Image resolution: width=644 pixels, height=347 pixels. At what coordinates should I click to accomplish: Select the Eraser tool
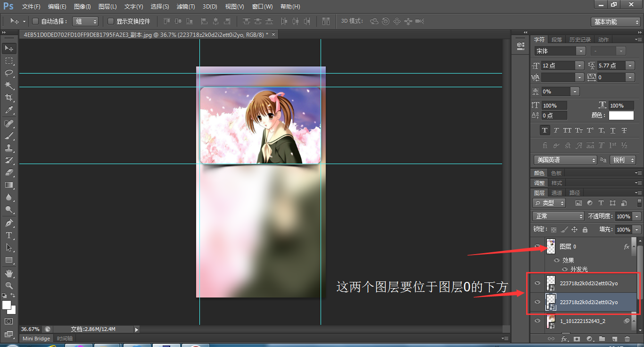click(9, 173)
